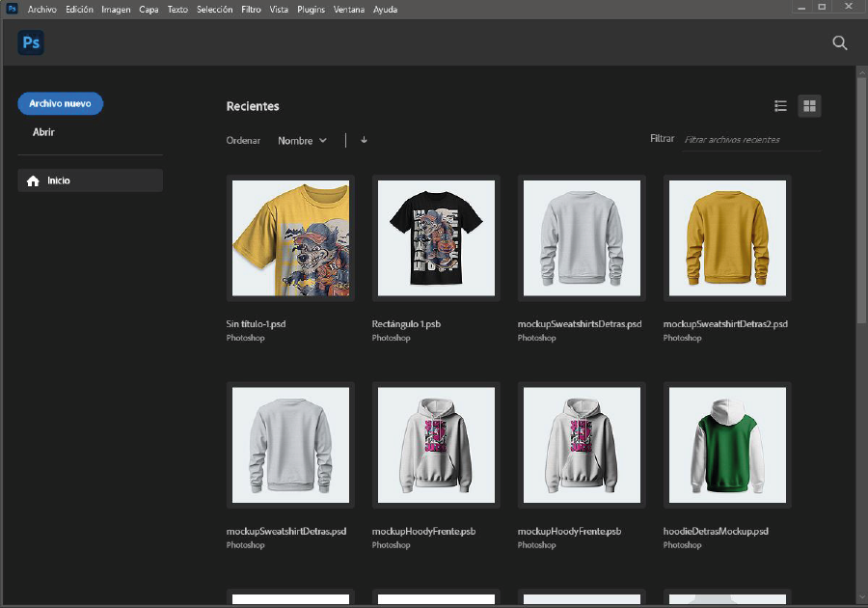Open the Nombre sort dropdown
The width and height of the screenshot is (868, 608).
[302, 141]
